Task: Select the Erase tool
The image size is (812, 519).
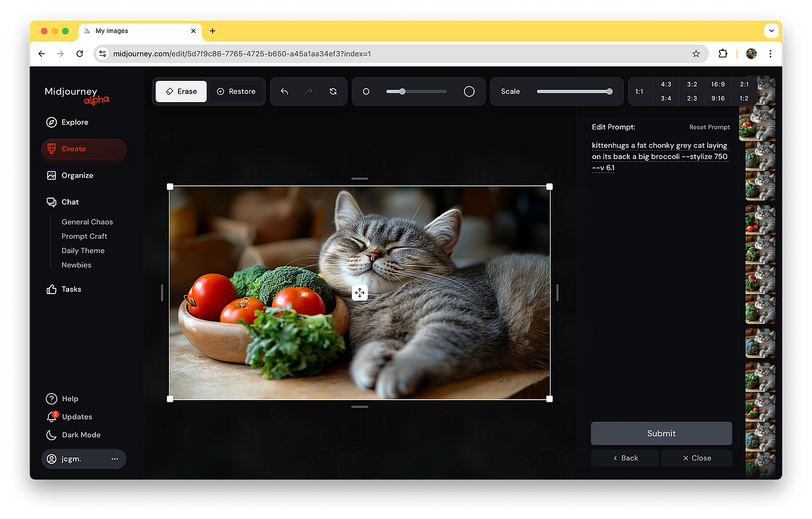Action: 181,92
